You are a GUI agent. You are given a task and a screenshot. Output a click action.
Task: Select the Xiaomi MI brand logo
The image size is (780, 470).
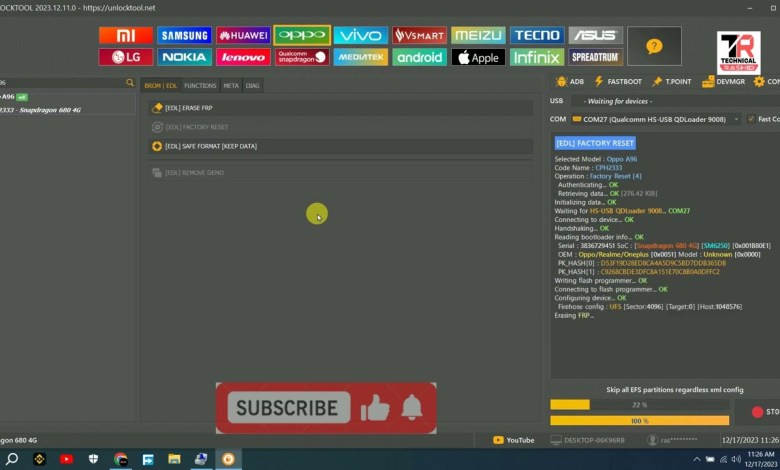pos(126,36)
